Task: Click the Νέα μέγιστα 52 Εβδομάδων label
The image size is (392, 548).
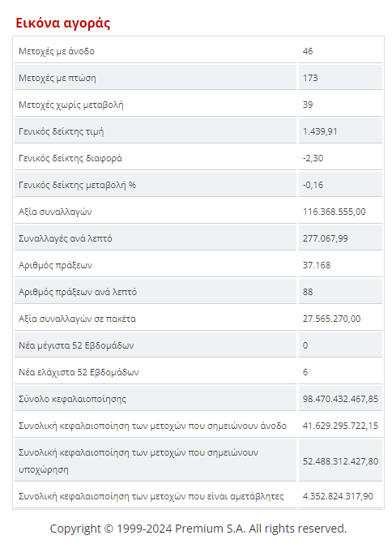Action: [x=76, y=345]
